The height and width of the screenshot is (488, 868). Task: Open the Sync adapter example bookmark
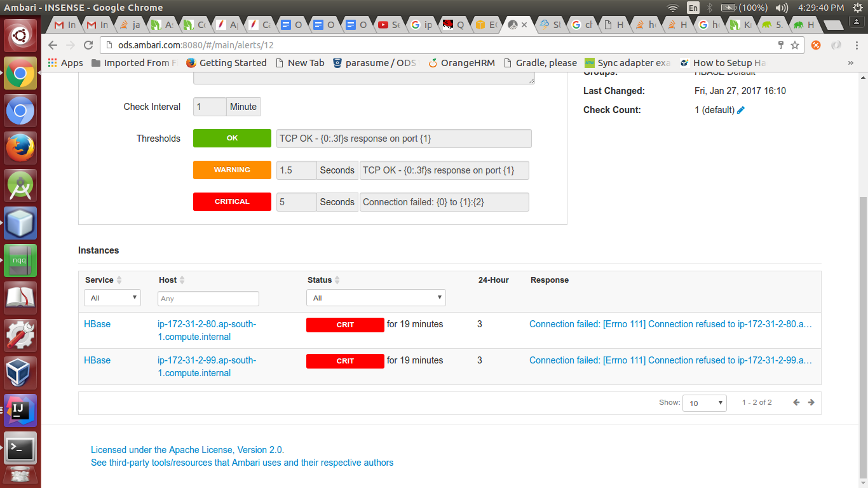click(x=627, y=63)
